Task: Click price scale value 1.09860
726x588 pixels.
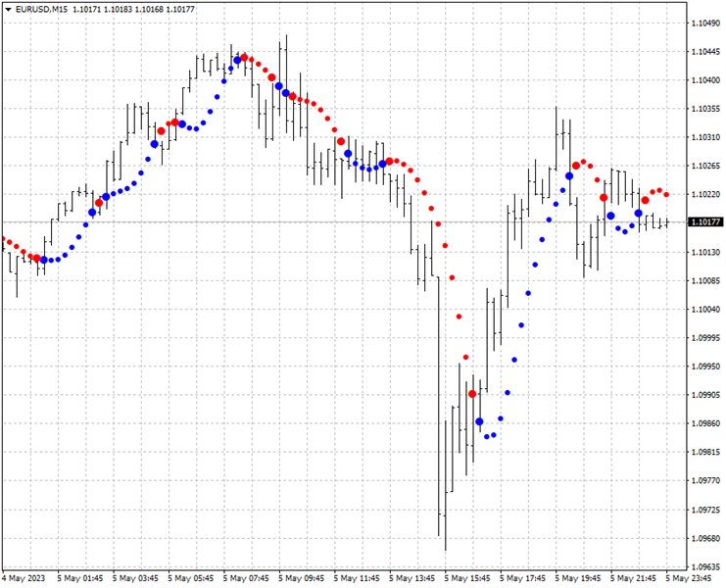Action: tap(705, 423)
